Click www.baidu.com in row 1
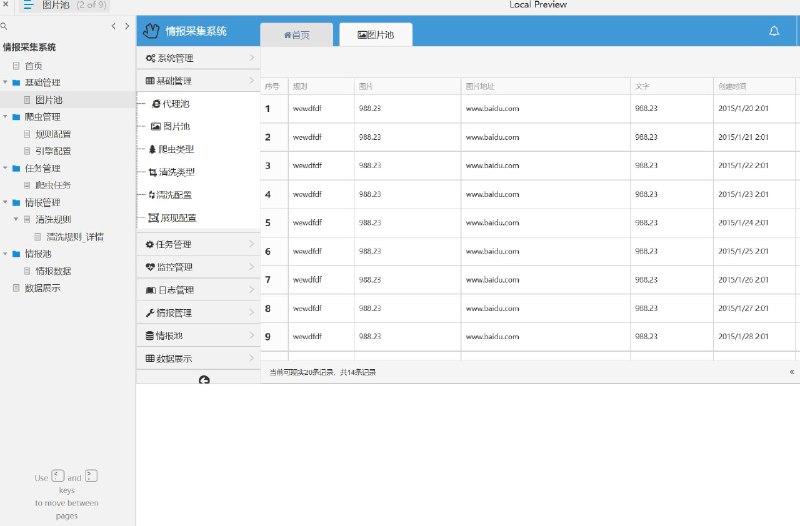 click(x=492, y=108)
